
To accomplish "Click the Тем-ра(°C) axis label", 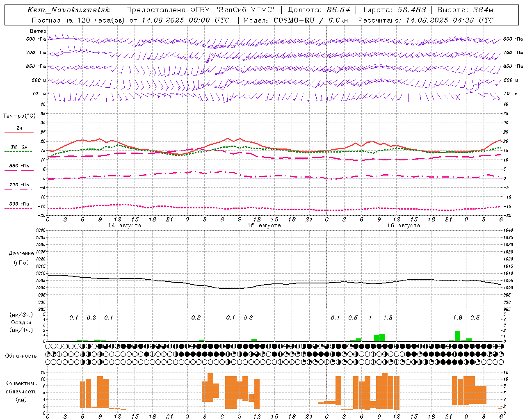I will point(19,116).
